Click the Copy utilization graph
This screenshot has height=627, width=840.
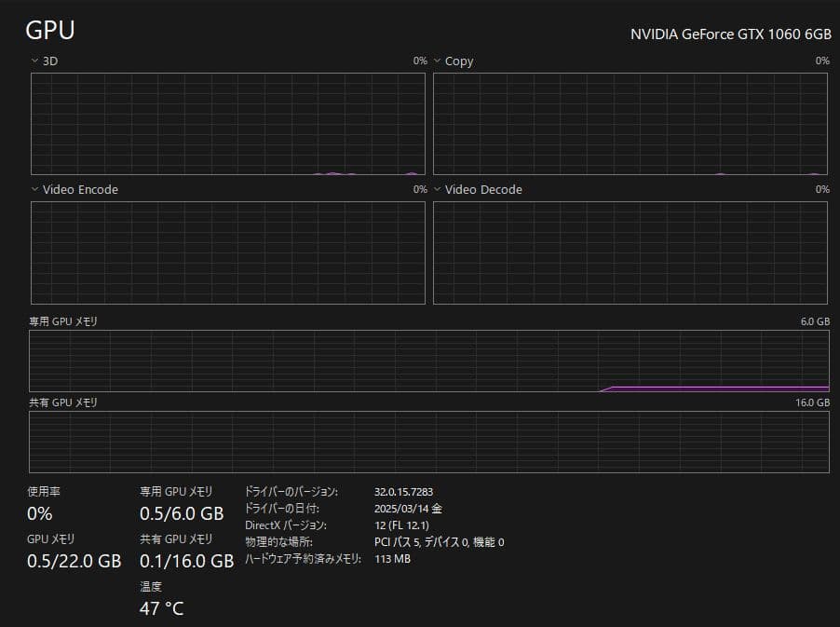coord(631,124)
